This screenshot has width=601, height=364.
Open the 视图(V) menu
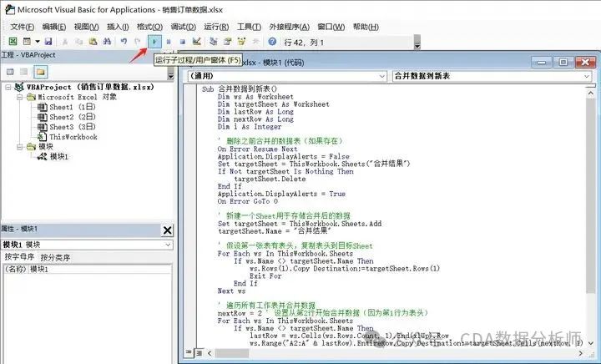[x=86, y=27]
